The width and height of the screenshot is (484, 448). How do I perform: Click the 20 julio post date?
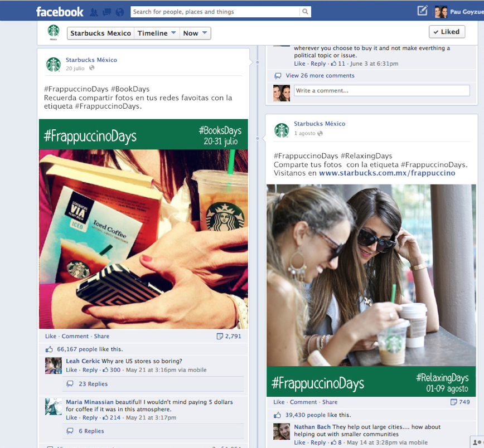point(75,68)
